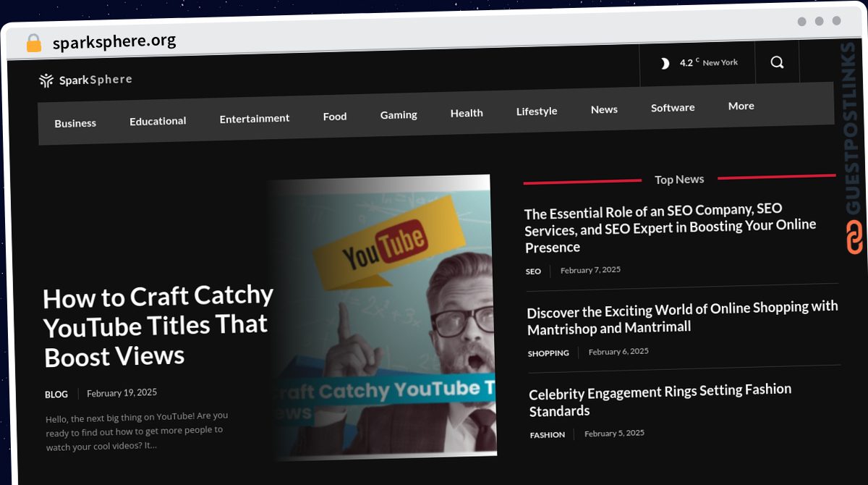The image size is (868, 485).
Task: Click the BLOG category tag
Action: [x=56, y=395]
